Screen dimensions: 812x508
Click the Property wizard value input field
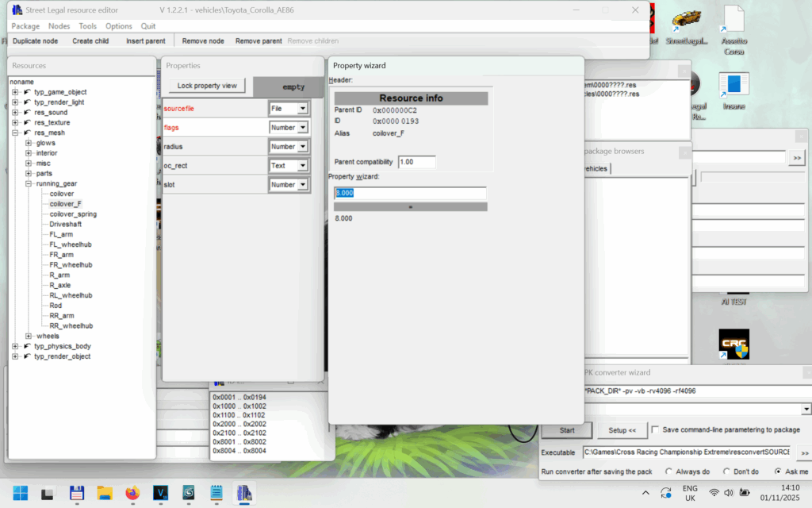pyautogui.click(x=410, y=193)
